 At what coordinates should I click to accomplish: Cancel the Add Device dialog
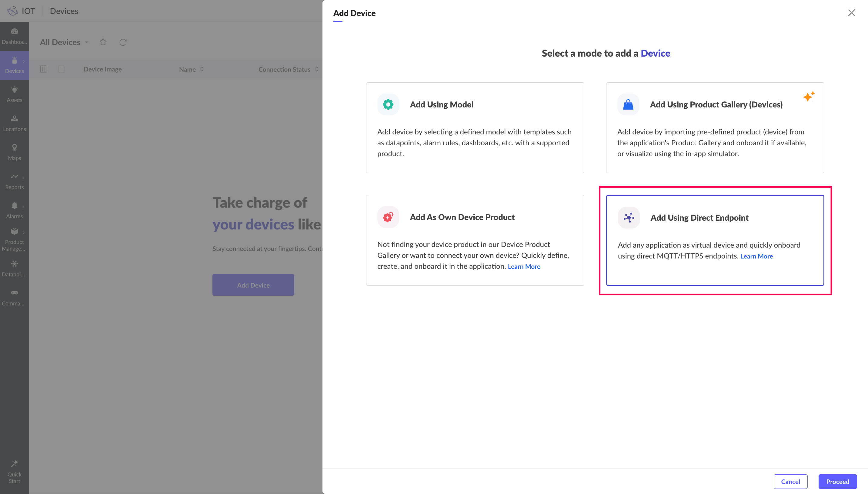790,482
